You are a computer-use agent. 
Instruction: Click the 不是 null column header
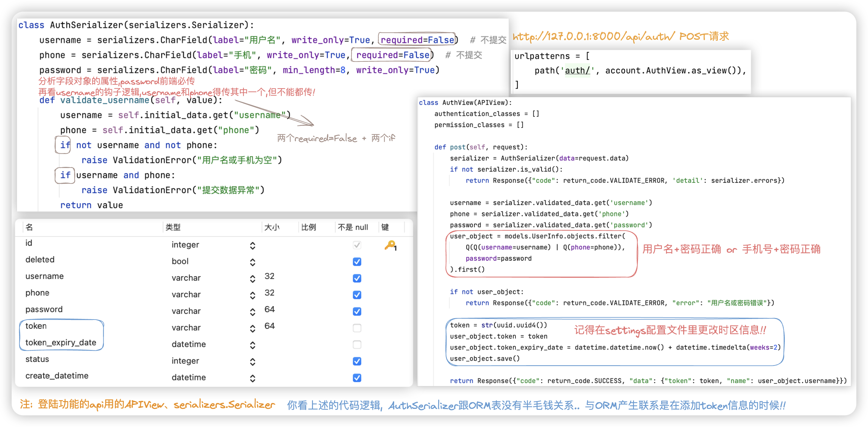pos(352,227)
